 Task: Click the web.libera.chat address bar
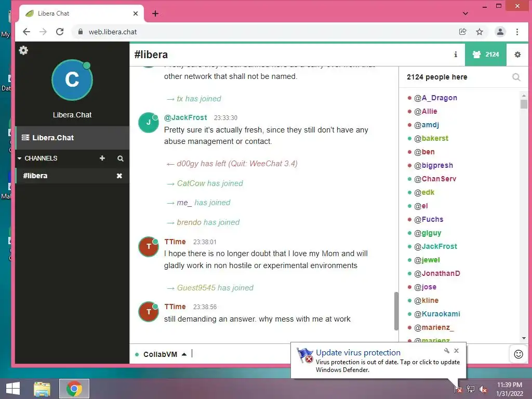coord(264,32)
